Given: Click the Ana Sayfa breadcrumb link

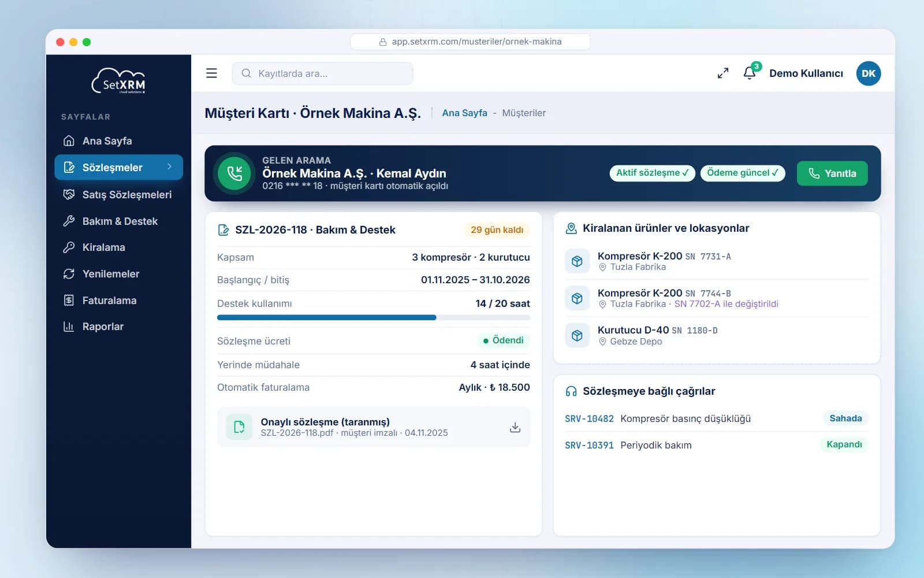Looking at the screenshot, I should pyautogui.click(x=464, y=113).
